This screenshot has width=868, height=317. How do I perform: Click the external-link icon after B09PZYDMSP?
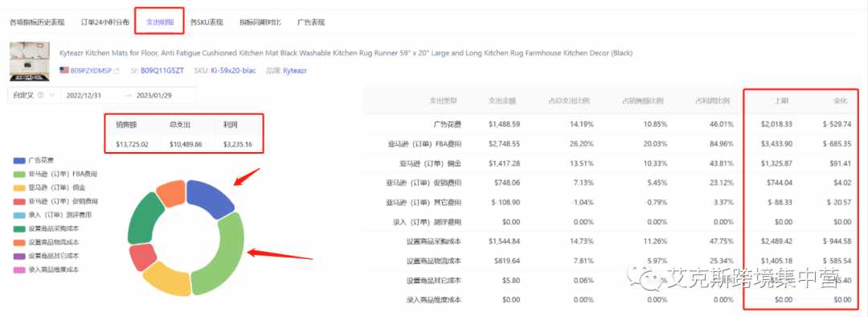[x=117, y=71]
